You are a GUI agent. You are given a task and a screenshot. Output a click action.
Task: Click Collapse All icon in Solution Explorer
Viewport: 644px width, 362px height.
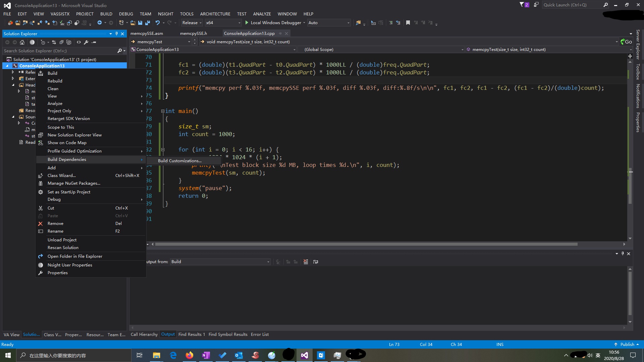61,42
